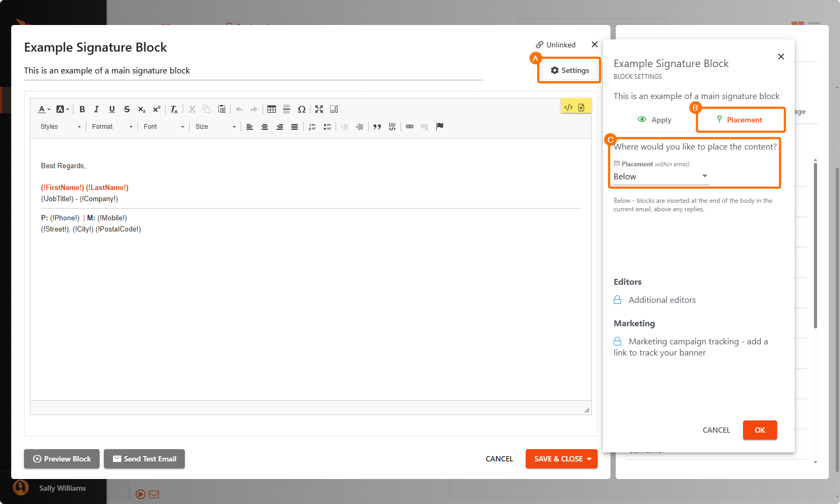Screen dimensions: 840x504
Task: Open the text color picker
Action: point(44,109)
